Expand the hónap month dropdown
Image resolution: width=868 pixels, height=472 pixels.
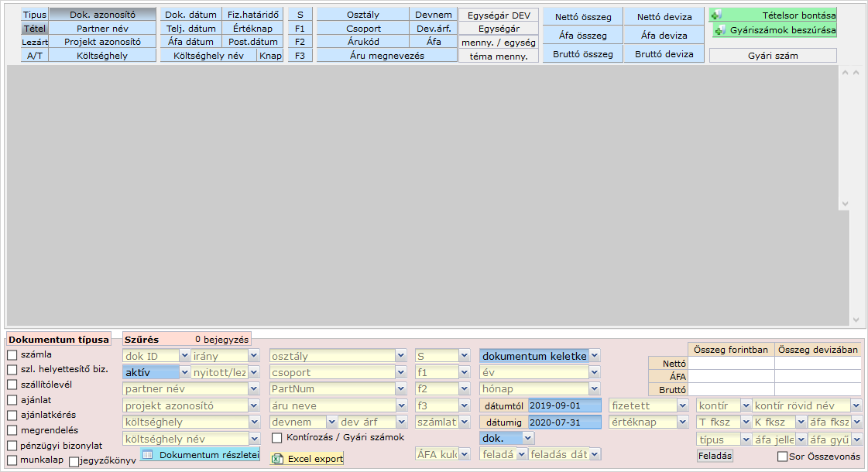(594, 389)
